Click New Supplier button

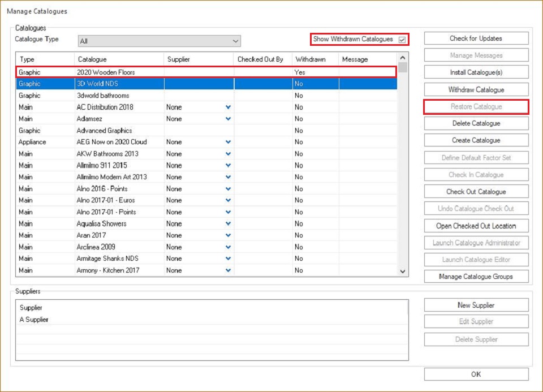[476, 305]
